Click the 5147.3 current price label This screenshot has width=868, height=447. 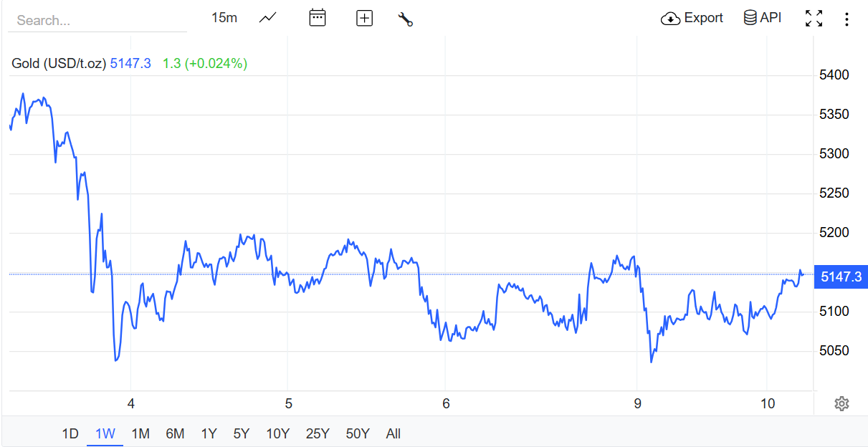pos(841,277)
